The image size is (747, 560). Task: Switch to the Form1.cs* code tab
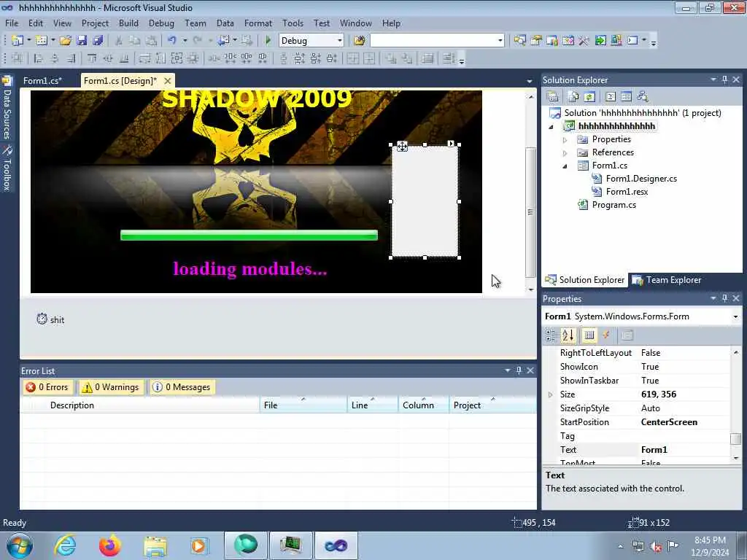coord(43,81)
